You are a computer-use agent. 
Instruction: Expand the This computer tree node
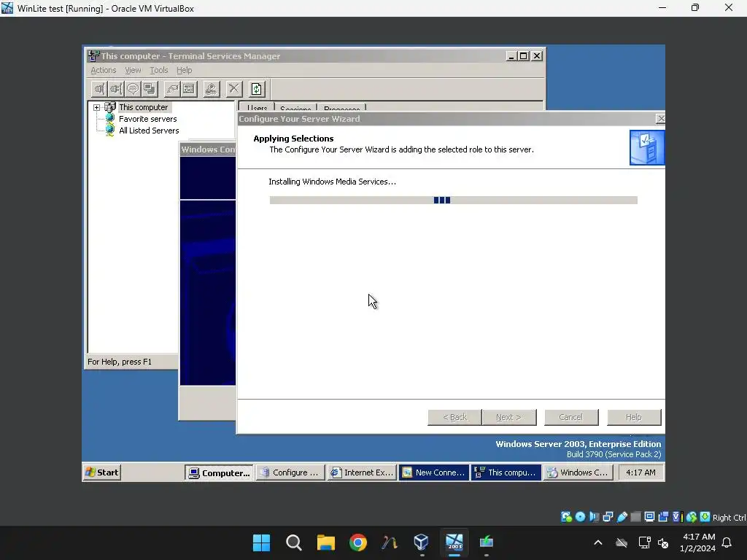(97, 108)
